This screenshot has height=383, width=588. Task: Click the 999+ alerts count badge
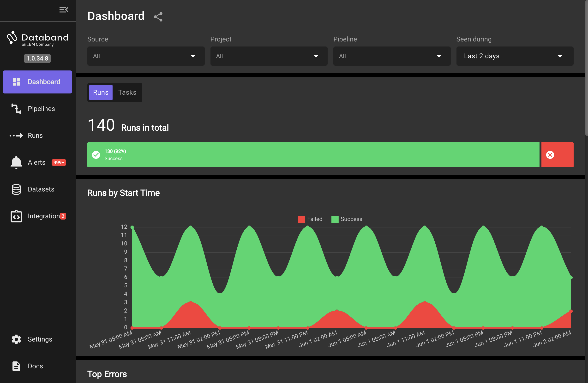59,162
